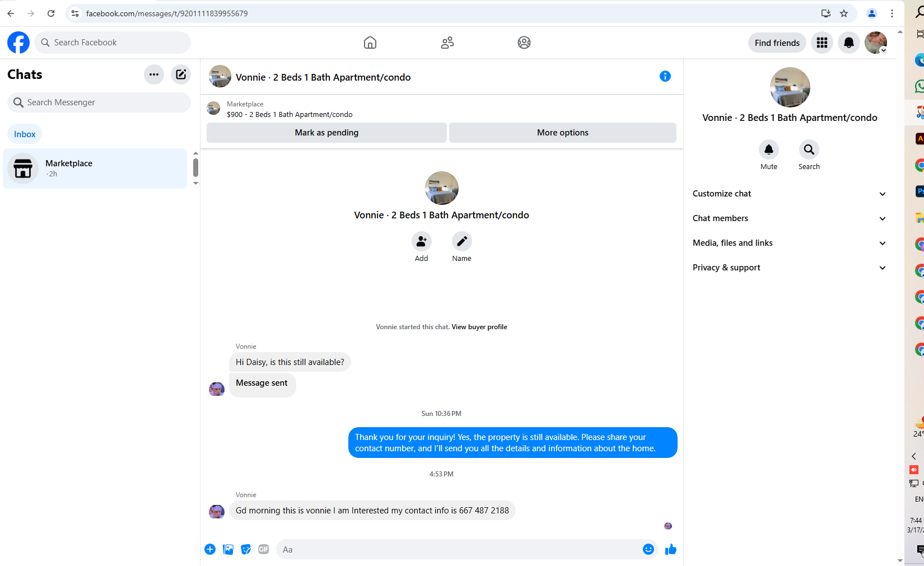
Task: Open the notifications bell in top bar
Action: [849, 43]
